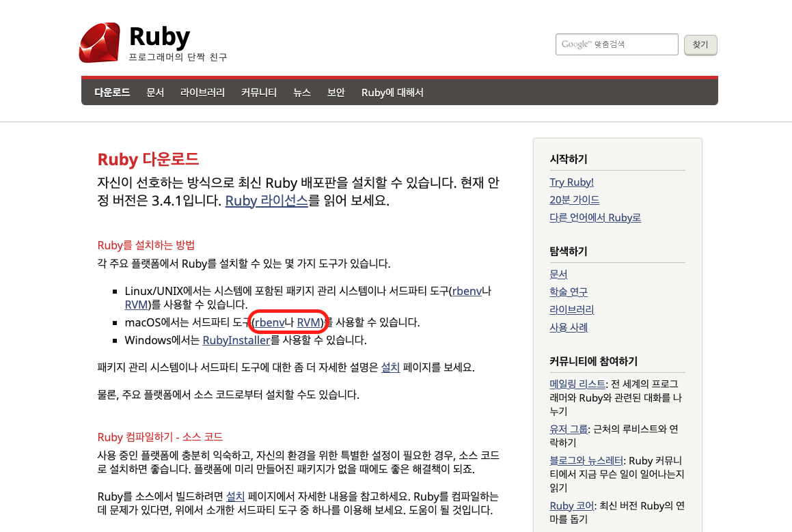The image size is (792, 532).
Task: Click the Ruby 컴파일하기 - 소스 코드 heading
Action: (160, 437)
